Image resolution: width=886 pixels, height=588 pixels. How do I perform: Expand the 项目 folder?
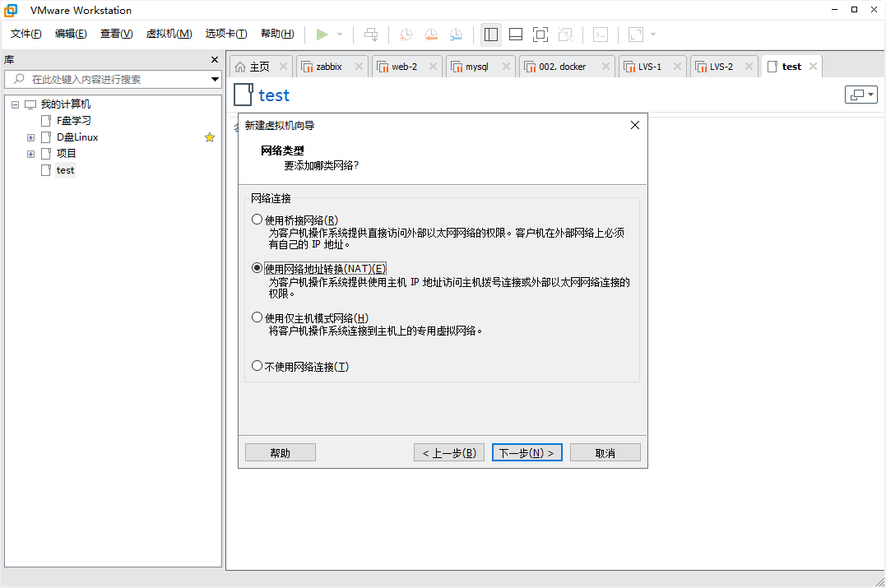(x=30, y=154)
